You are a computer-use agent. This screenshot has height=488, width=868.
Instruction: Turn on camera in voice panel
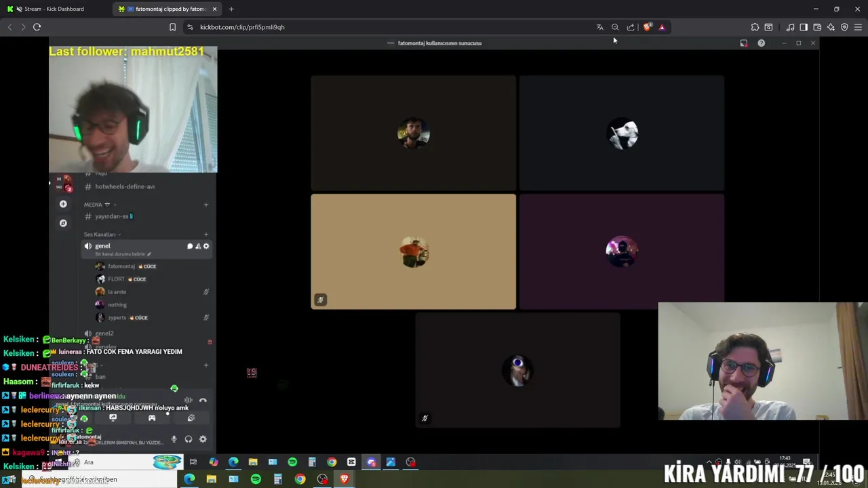click(x=74, y=418)
